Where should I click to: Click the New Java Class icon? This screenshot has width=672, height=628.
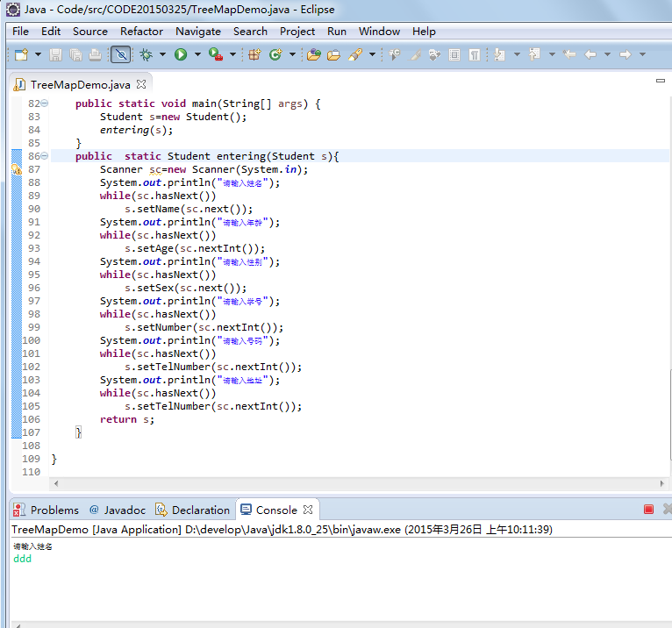[x=275, y=55]
